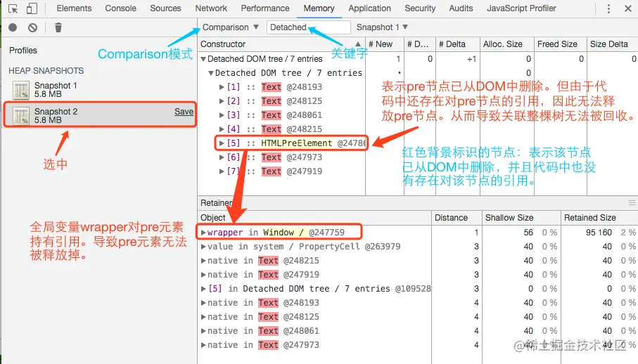Select the Snapshot 2 heap snapshot icon

click(x=21, y=116)
